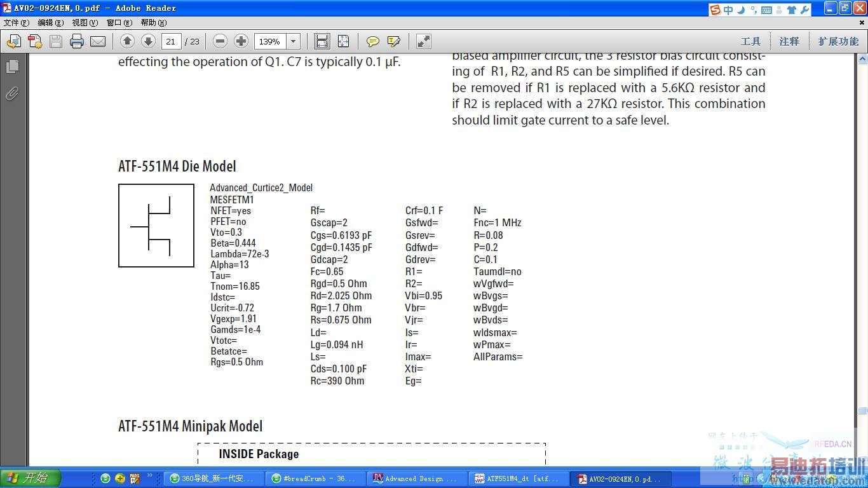868x488 pixels.
Task: Click the 'Rc=390 Ohm' parameter
Action: (337, 381)
